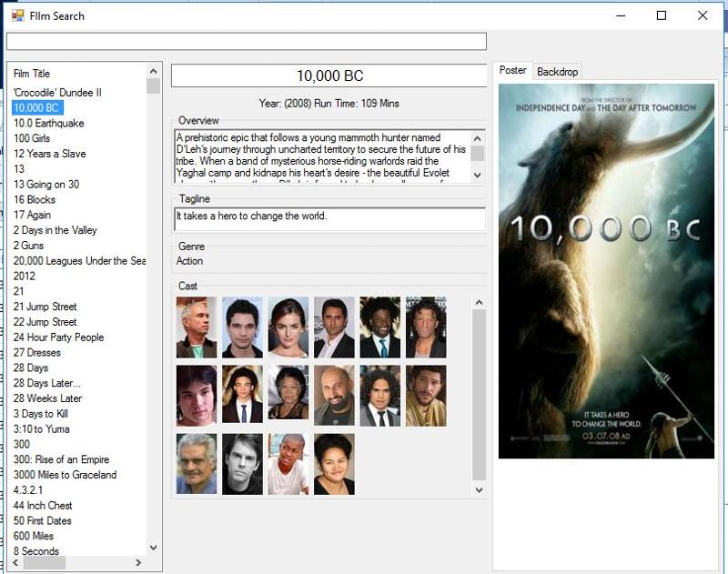The image size is (728, 574).
Task: Select 600 Miles in film list
Action: 34,537
